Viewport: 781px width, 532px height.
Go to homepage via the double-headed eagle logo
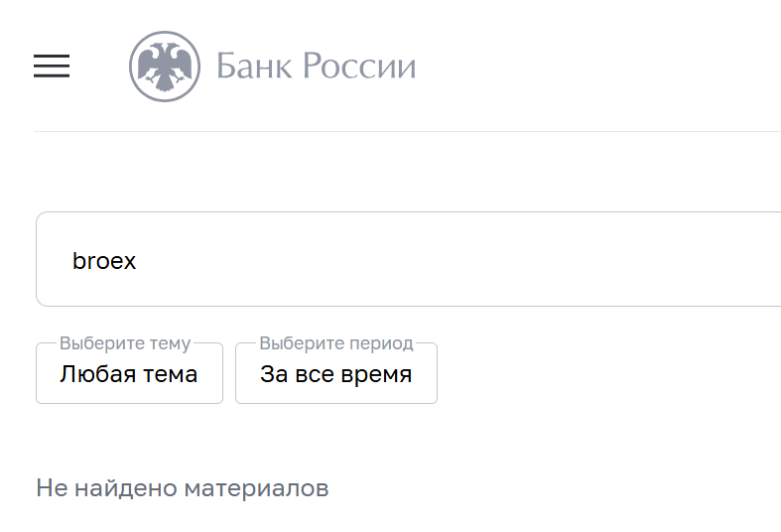click(x=165, y=66)
